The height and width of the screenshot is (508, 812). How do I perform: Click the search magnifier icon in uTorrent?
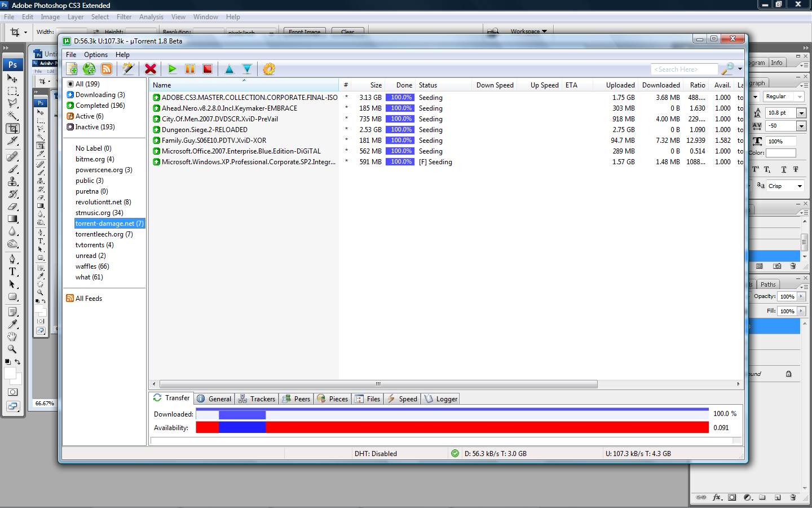(x=728, y=69)
